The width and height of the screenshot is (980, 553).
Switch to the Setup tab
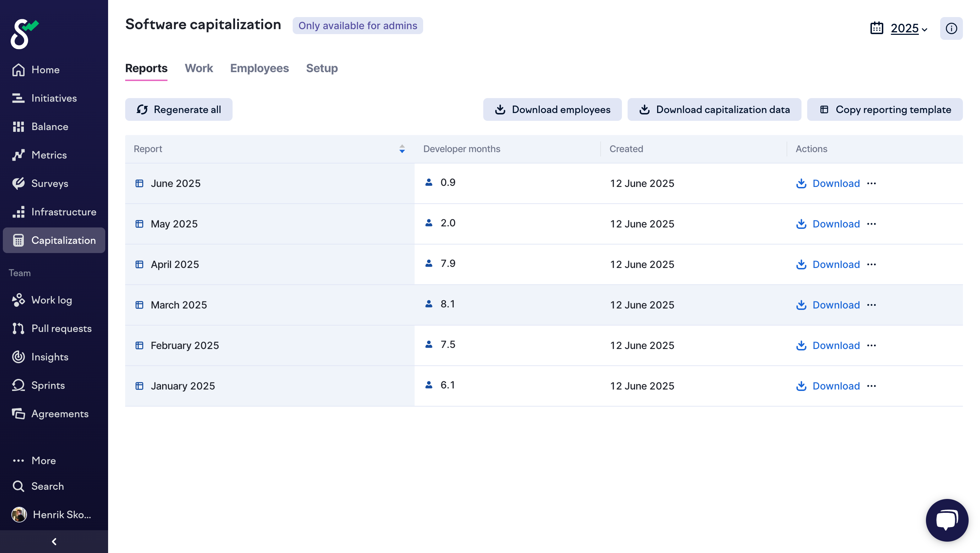(x=321, y=69)
